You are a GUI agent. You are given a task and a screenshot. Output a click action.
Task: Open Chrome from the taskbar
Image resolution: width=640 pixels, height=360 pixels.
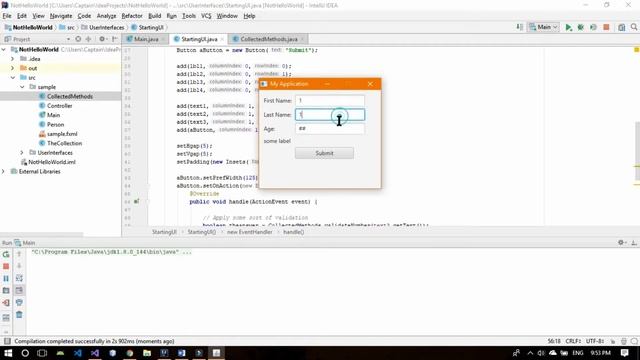pyautogui.click(x=130, y=353)
